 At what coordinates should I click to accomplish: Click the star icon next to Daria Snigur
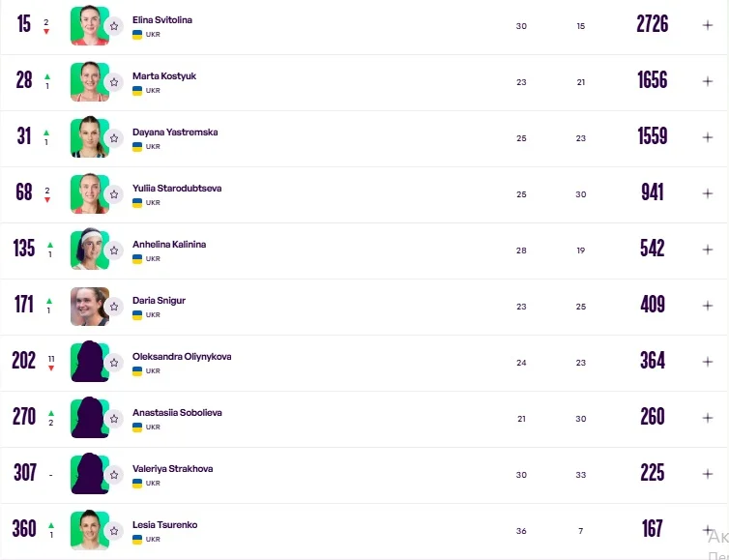coord(114,307)
